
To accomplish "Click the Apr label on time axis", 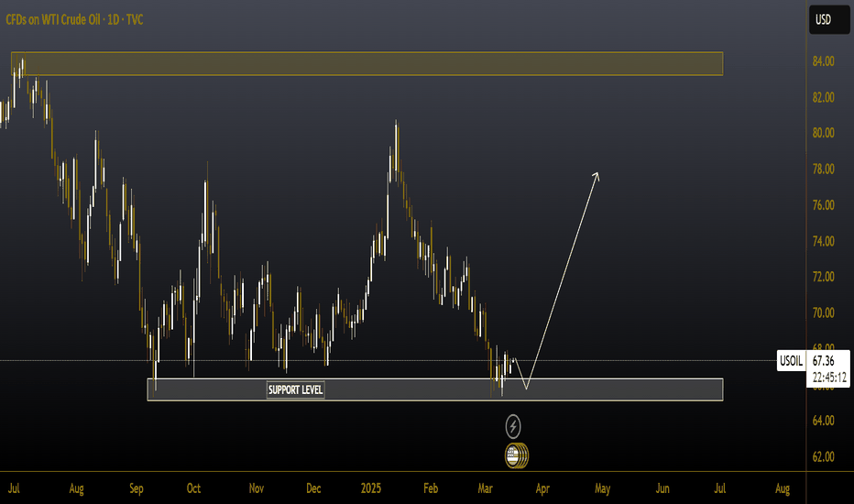I will tap(542, 488).
